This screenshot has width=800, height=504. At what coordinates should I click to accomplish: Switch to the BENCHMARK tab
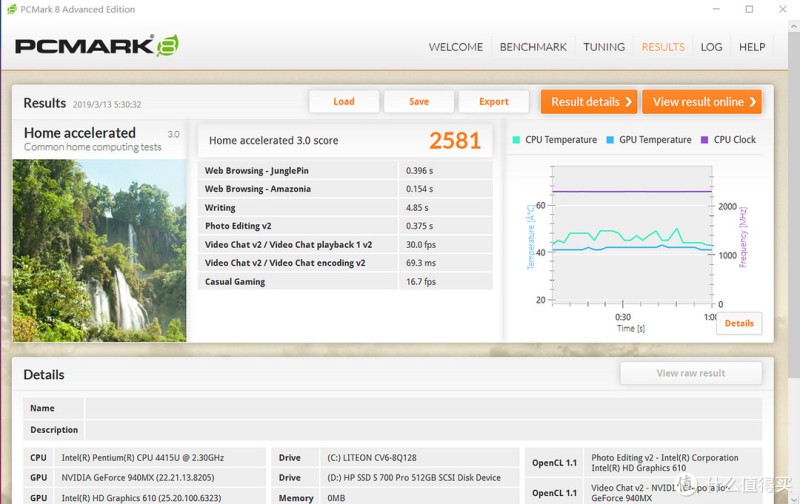point(533,47)
